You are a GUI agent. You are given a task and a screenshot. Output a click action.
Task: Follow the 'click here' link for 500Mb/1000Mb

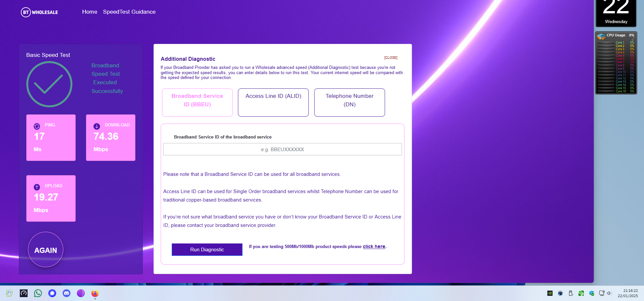point(374,247)
